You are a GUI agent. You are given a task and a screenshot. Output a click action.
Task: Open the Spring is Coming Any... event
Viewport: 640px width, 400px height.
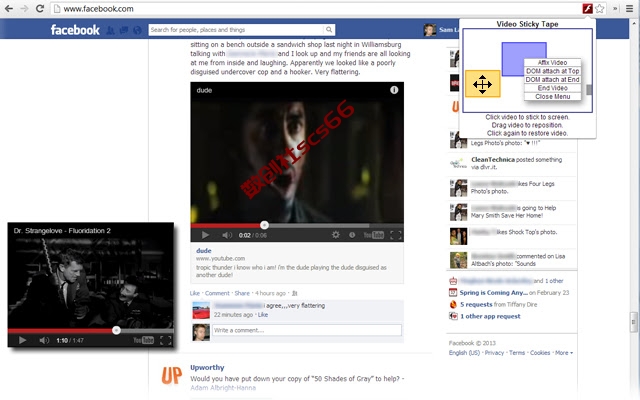[x=493, y=293]
